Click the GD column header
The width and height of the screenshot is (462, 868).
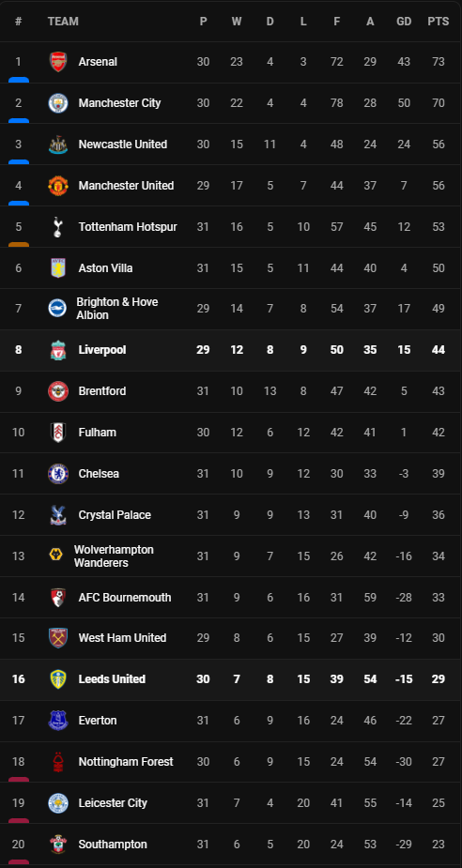tap(404, 22)
